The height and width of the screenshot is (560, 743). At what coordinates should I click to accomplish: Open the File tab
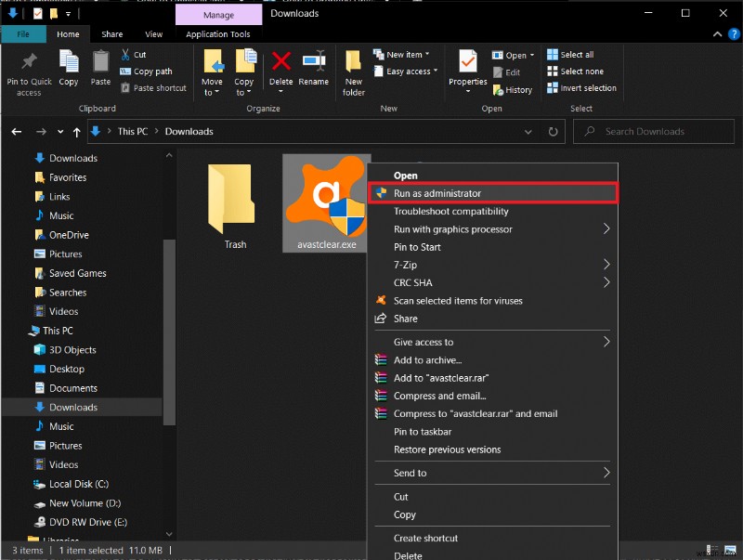click(x=23, y=34)
